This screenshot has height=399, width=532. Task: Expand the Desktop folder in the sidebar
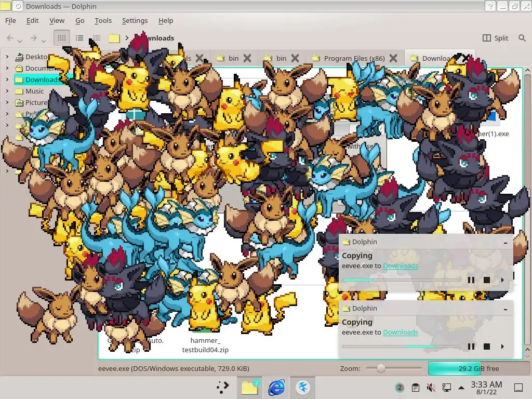pyautogui.click(x=7, y=57)
